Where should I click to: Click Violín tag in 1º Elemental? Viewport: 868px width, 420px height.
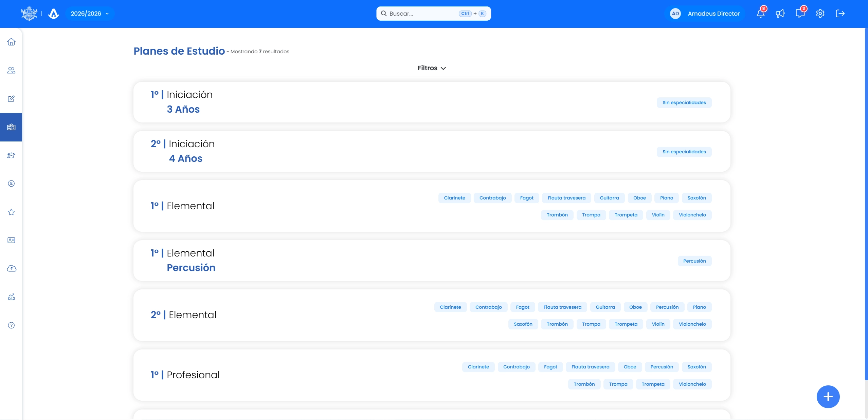pos(658,215)
